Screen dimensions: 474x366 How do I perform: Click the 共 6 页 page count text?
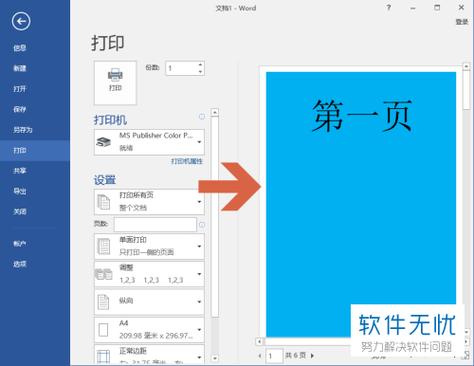[295, 355]
